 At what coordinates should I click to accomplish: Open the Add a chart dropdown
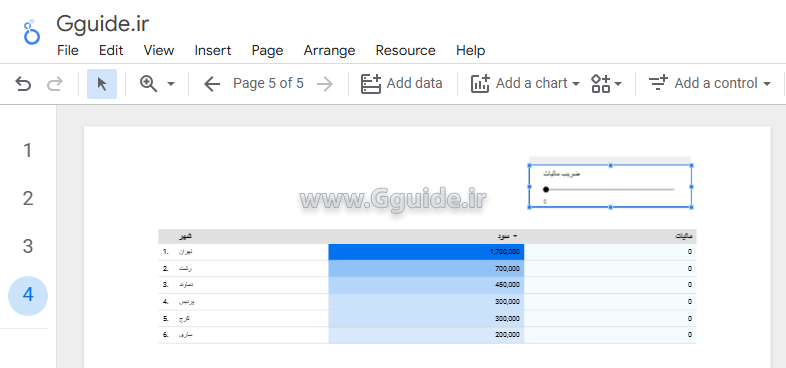tap(525, 83)
